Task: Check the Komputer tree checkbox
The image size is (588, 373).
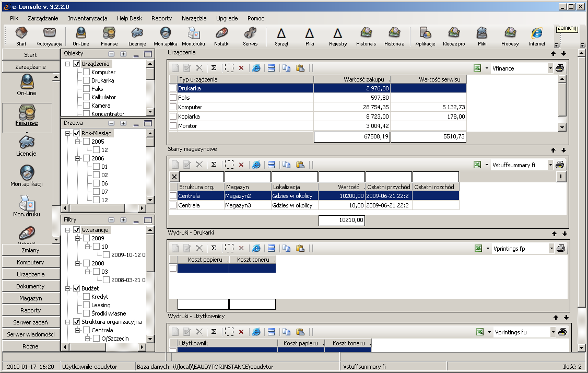Action: (x=86, y=72)
